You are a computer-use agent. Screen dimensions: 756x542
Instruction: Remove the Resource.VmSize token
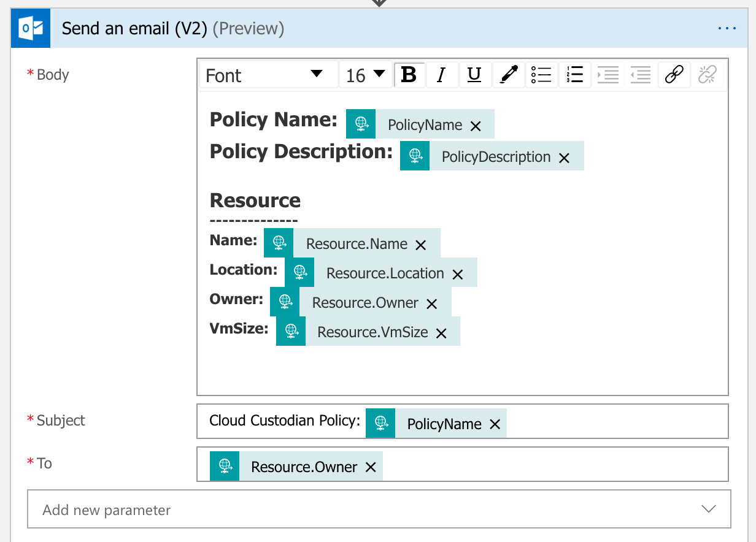[x=441, y=334]
